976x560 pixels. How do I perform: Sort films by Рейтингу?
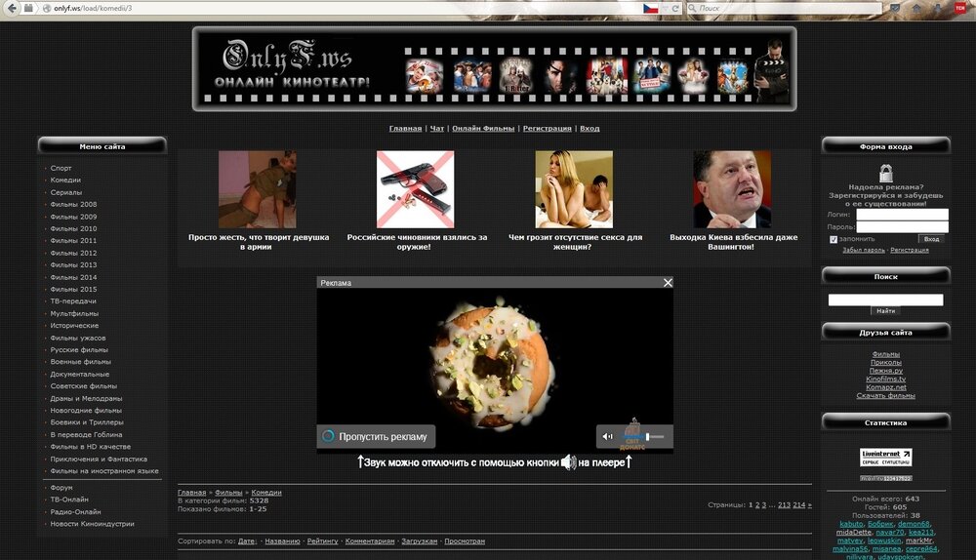point(322,540)
